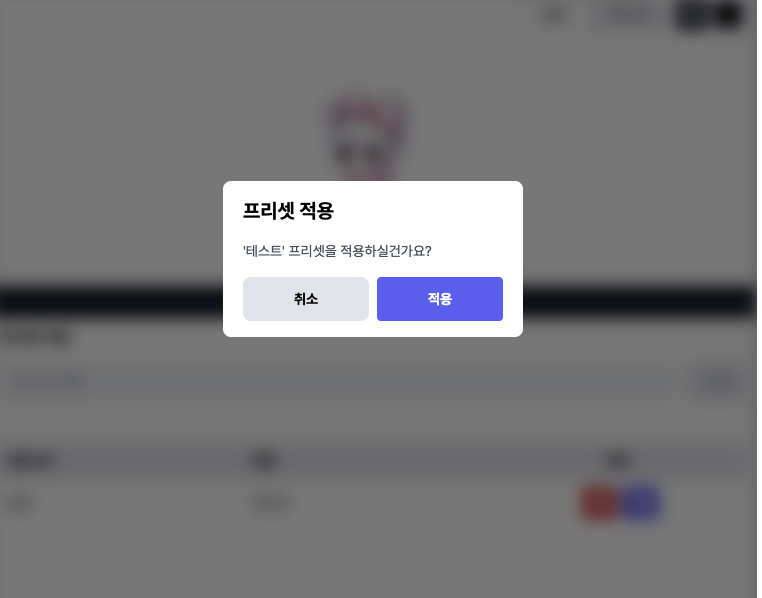Click the blurred middle column header of the table
Screen dimensions: 762x598
(265, 461)
